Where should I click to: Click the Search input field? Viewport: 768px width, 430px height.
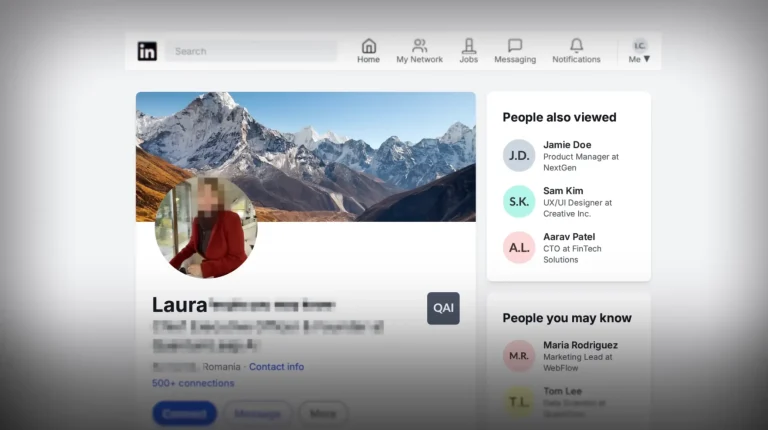[x=252, y=51]
